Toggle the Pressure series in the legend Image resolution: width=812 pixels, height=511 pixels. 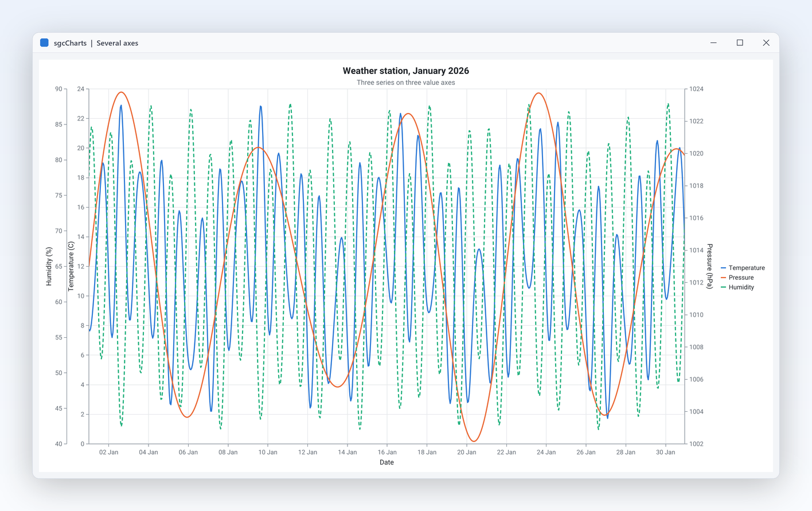point(737,278)
